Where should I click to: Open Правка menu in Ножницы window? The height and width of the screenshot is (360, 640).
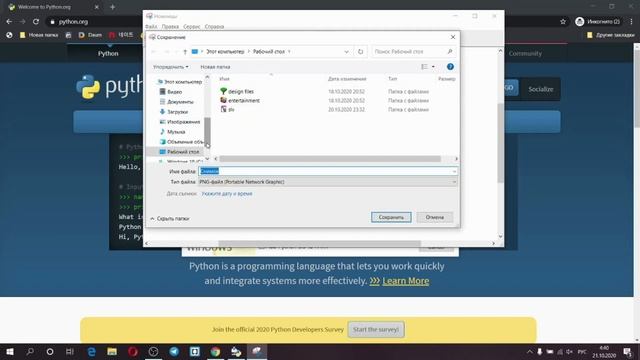170,27
